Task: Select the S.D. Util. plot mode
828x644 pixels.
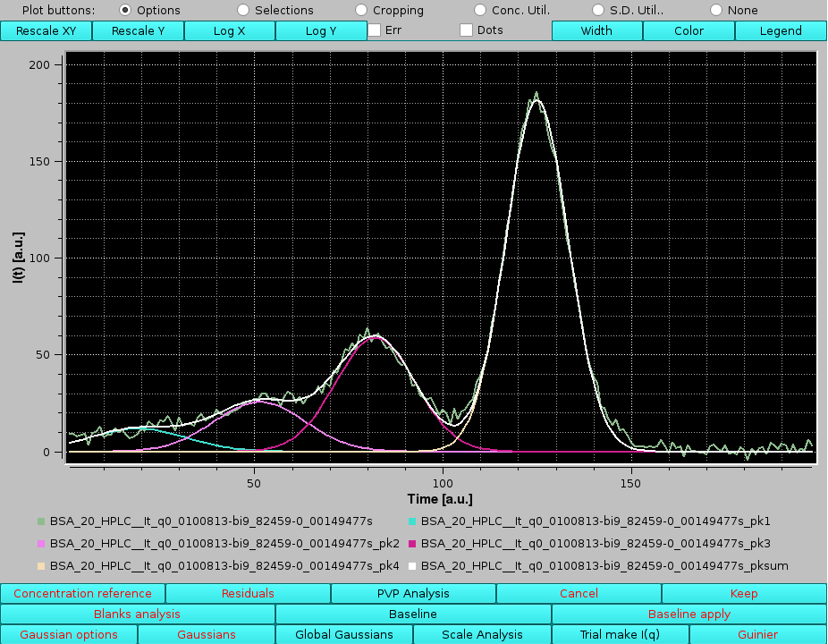Action: point(596,10)
